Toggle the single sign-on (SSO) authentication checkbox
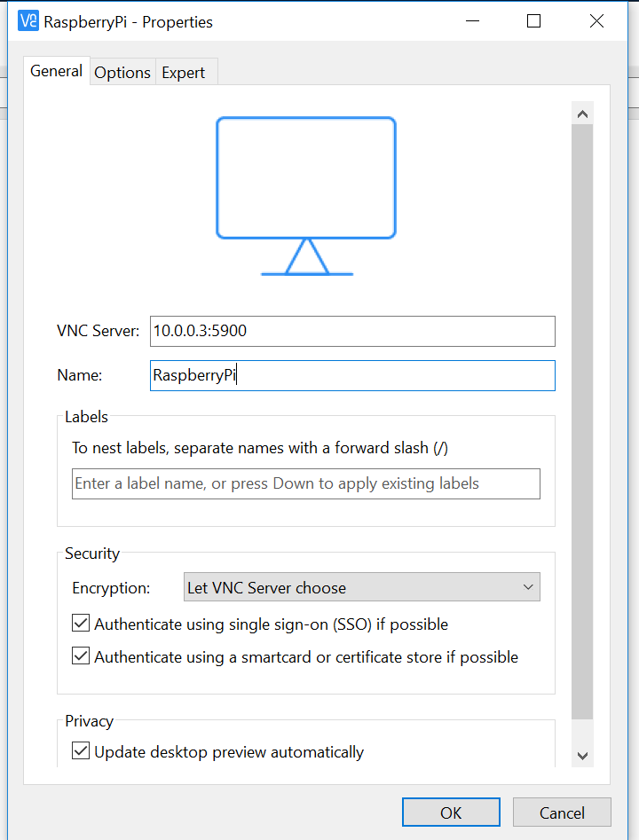 click(x=81, y=624)
